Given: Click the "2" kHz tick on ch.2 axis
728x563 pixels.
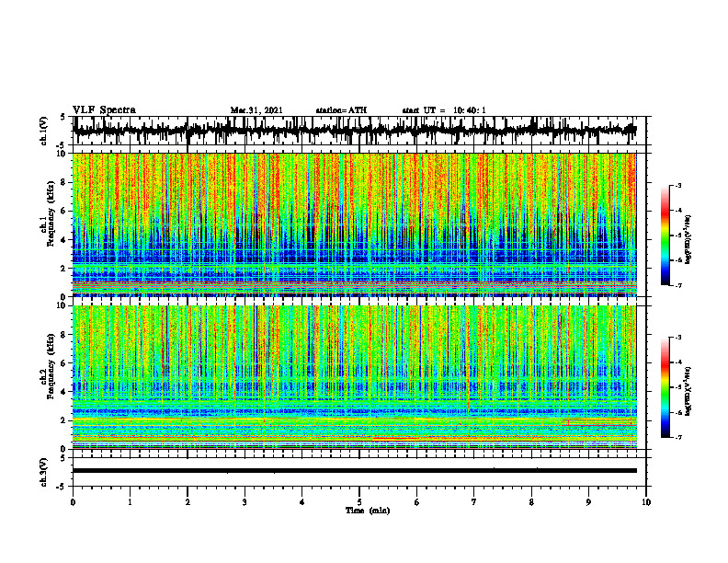Looking at the screenshot, I should click(x=63, y=420).
